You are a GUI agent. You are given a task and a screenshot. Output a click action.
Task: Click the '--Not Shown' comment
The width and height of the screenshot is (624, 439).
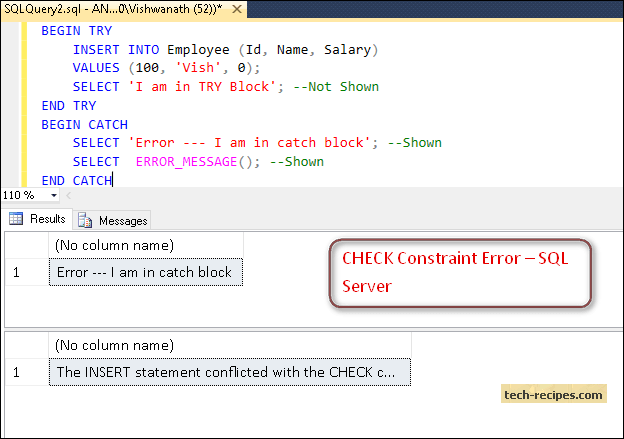[336, 87]
